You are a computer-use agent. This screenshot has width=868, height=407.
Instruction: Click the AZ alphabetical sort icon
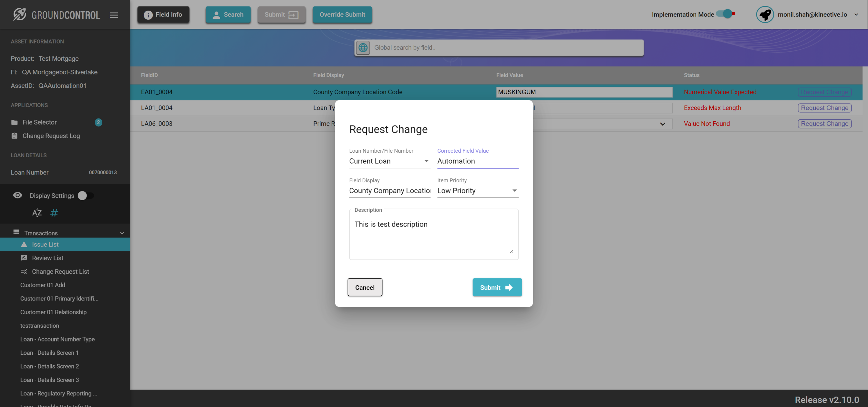click(37, 213)
